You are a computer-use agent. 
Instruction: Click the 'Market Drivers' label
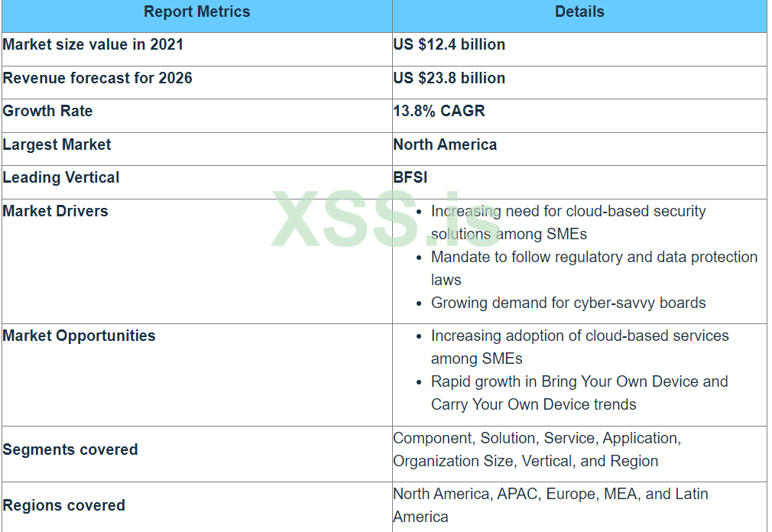coord(55,211)
